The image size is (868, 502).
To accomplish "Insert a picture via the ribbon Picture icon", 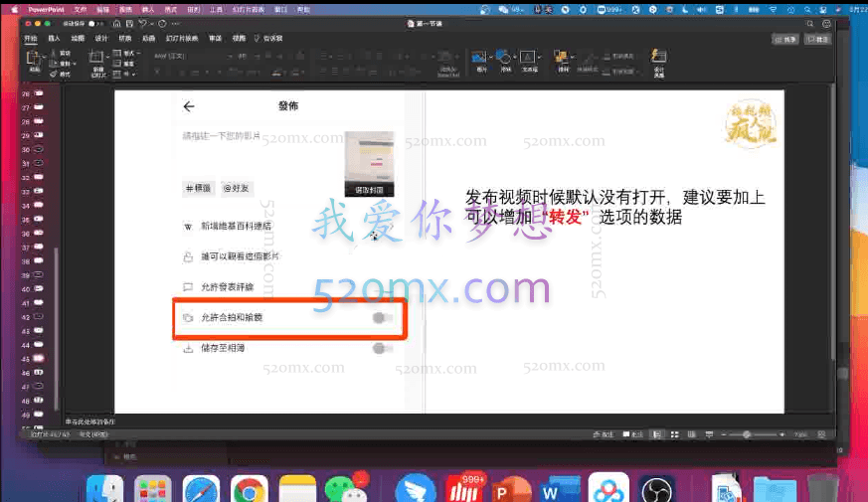I will tap(481, 59).
